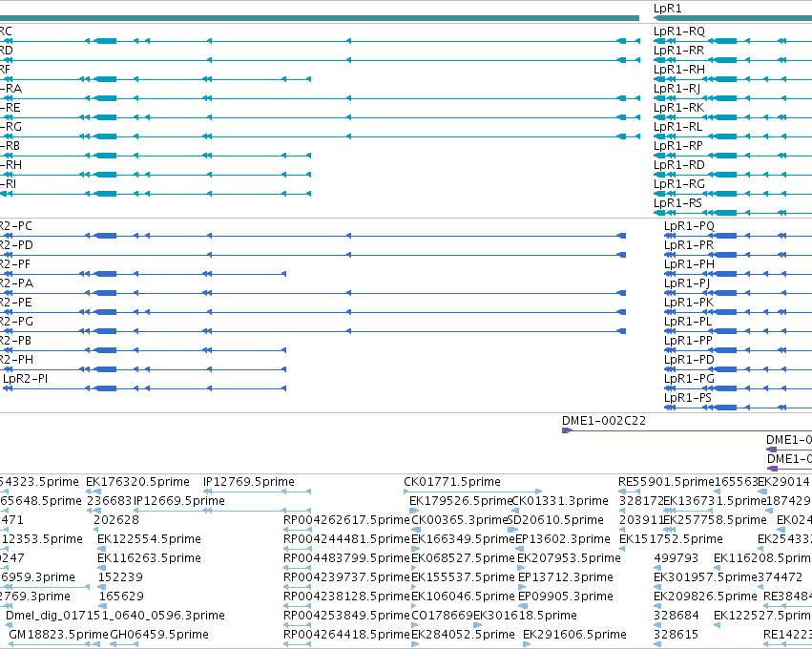Click EST EP13602.3prime

click(563, 539)
